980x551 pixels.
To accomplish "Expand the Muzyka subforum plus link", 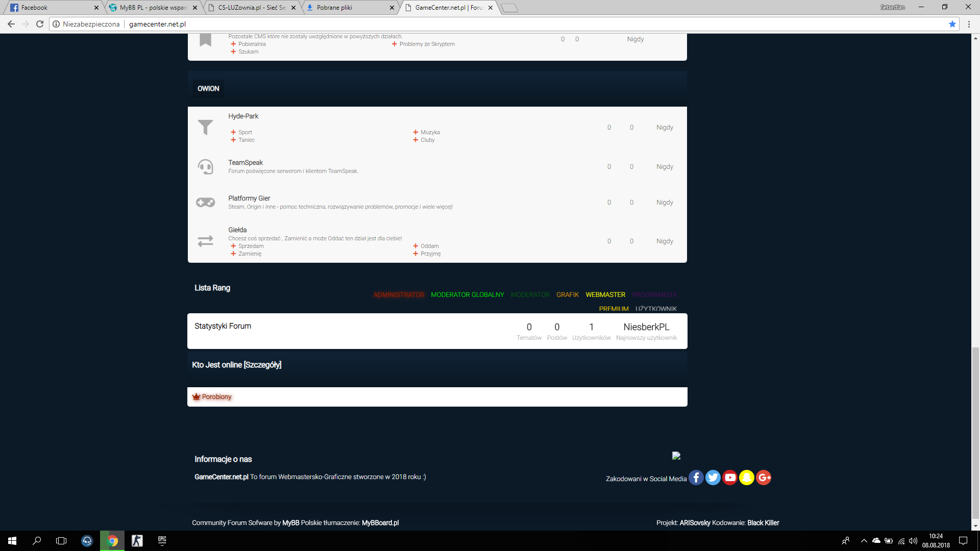I will [x=426, y=132].
